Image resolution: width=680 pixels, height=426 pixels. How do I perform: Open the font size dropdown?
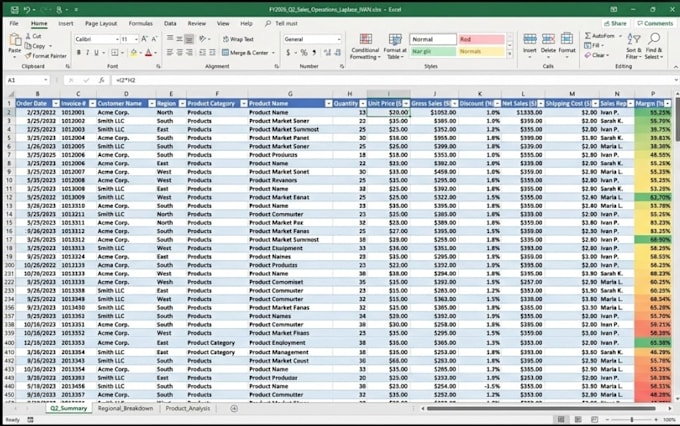click(136, 39)
